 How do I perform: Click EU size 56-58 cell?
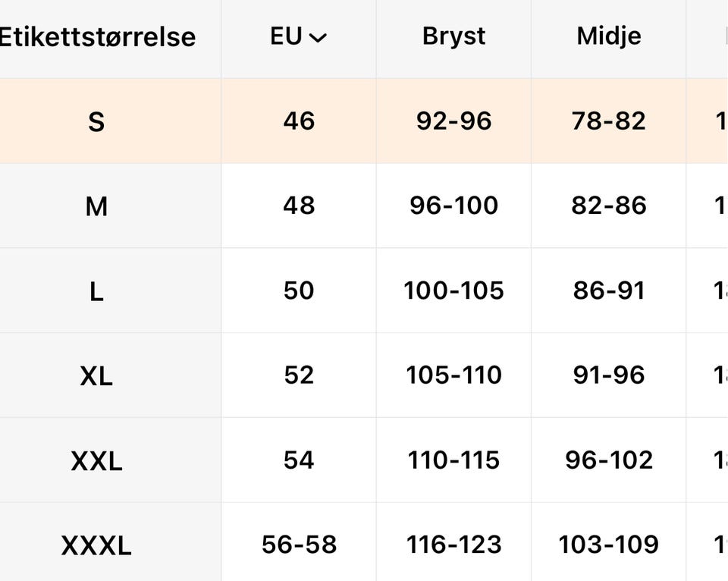point(299,544)
